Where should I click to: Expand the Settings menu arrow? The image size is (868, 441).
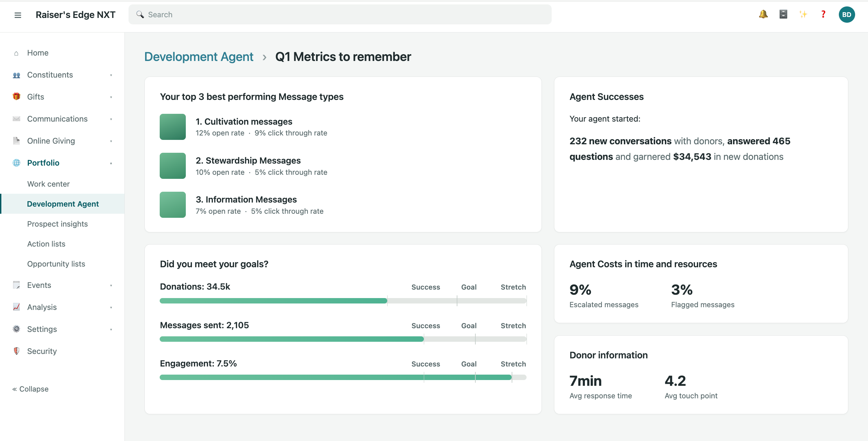tap(111, 330)
